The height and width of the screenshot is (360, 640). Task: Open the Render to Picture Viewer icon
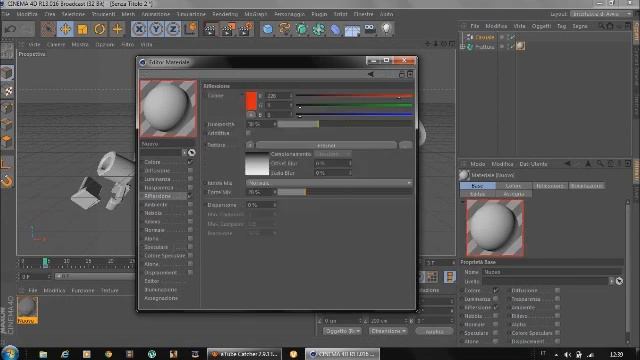(x=227, y=29)
